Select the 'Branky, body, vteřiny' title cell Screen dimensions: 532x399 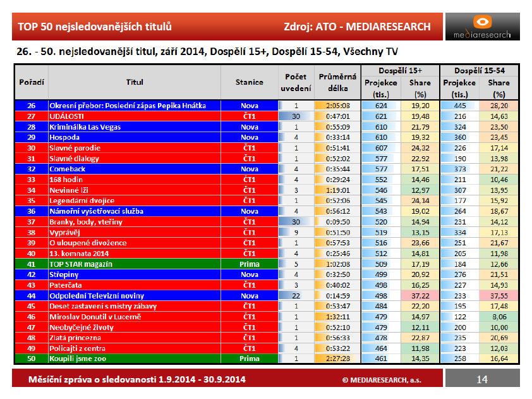[x=135, y=222]
